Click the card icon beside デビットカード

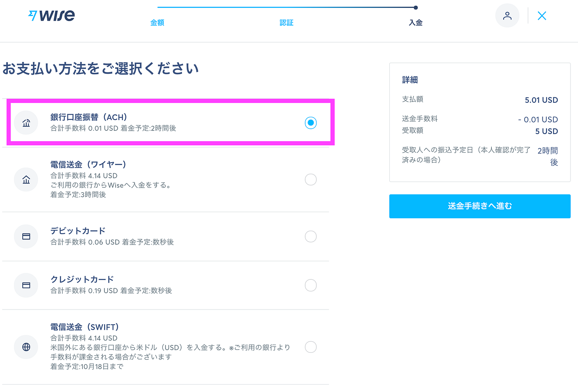point(26,236)
